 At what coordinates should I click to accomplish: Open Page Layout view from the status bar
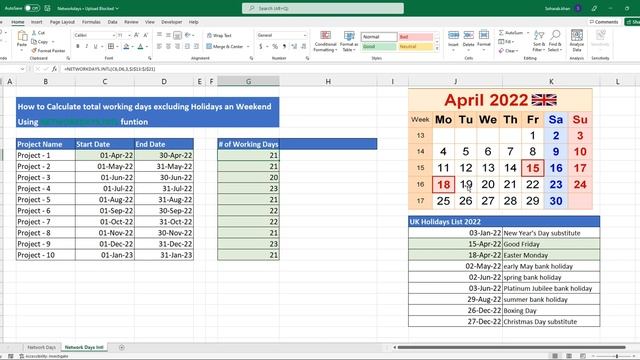click(569, 356)
